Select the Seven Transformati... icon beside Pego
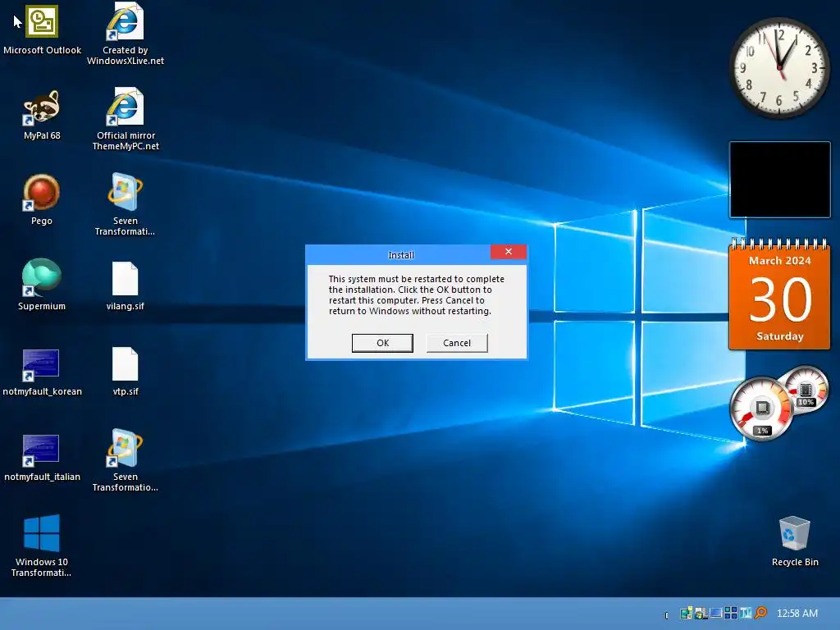 [x=125, y=204]
